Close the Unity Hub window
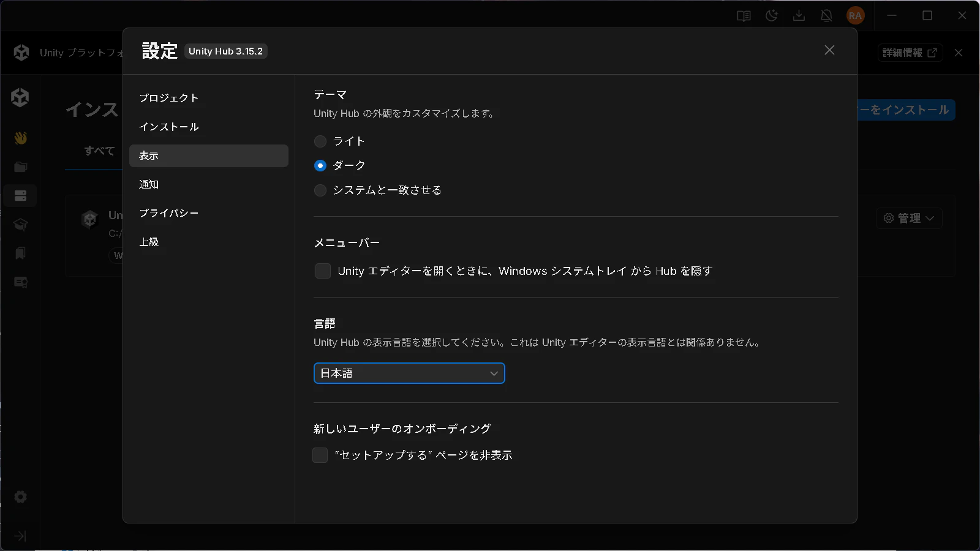Image resolution: width=980 pixels, height=551 pixels. point(962,16)
